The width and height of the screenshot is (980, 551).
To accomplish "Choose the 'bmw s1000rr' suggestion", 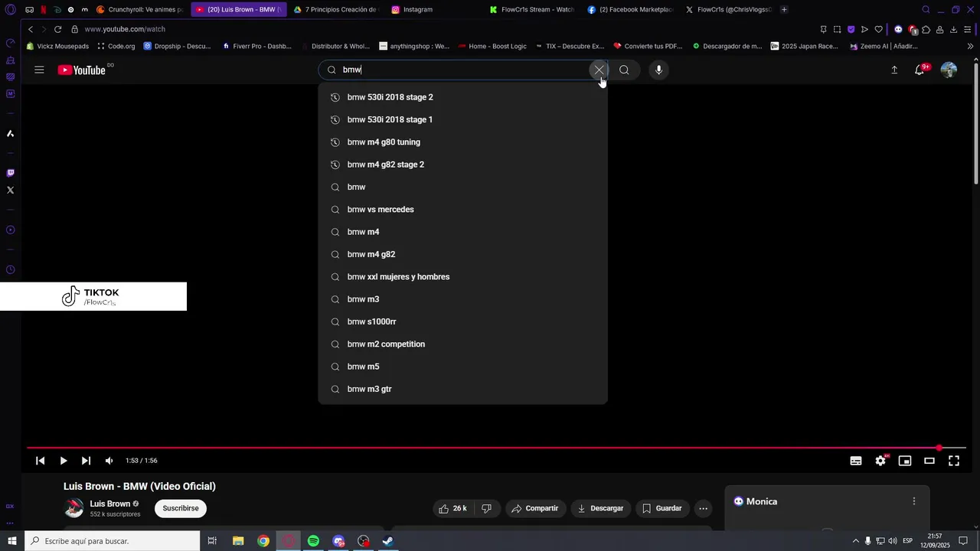I will tap(462, 321).
